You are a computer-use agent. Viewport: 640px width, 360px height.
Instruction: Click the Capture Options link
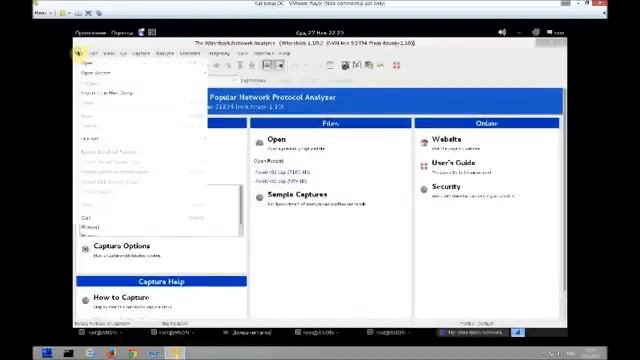pyautogui.click(x=122, y=246)
